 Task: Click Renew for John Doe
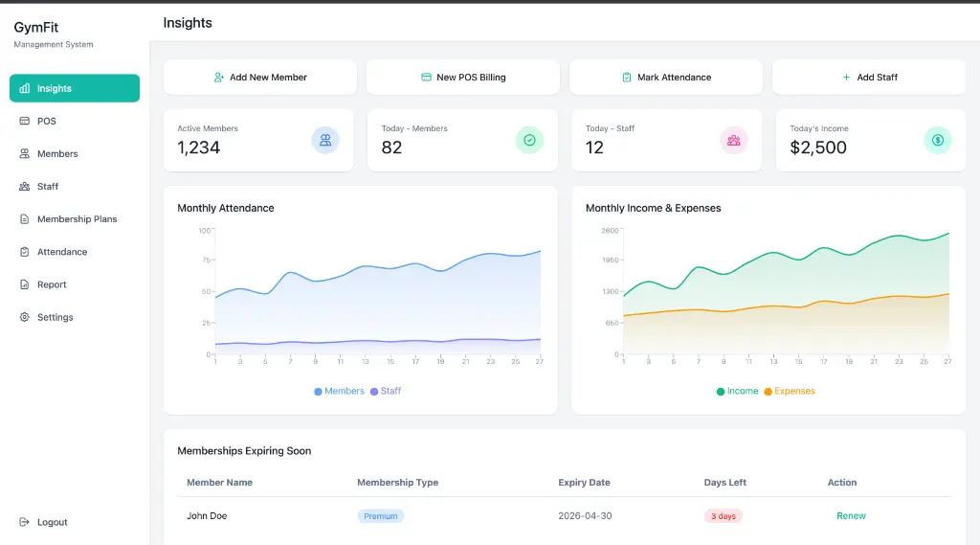point(851,515)
